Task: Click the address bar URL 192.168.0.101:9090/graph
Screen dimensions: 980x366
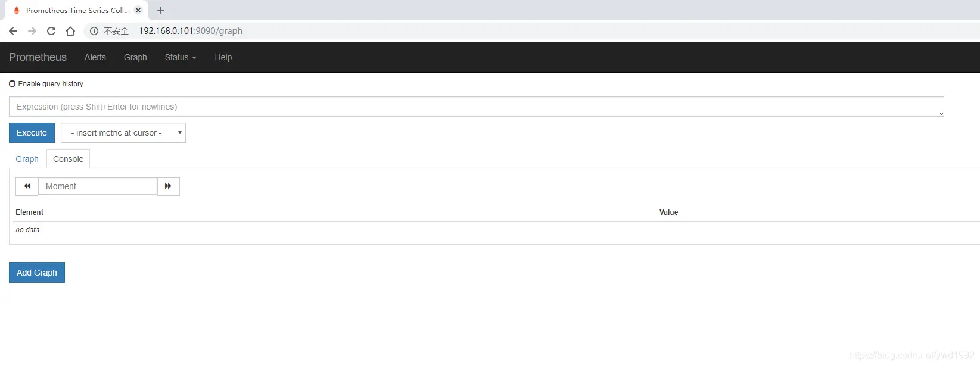Action: 191,31
